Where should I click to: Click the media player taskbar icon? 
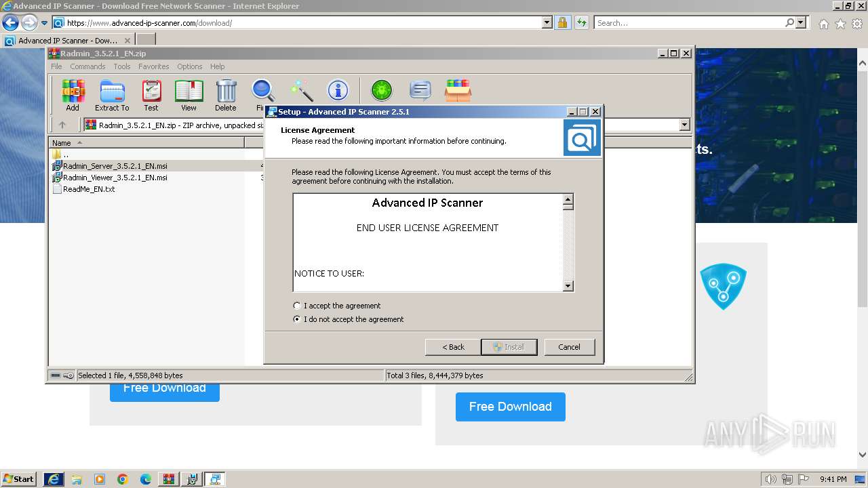pos(100,479)
